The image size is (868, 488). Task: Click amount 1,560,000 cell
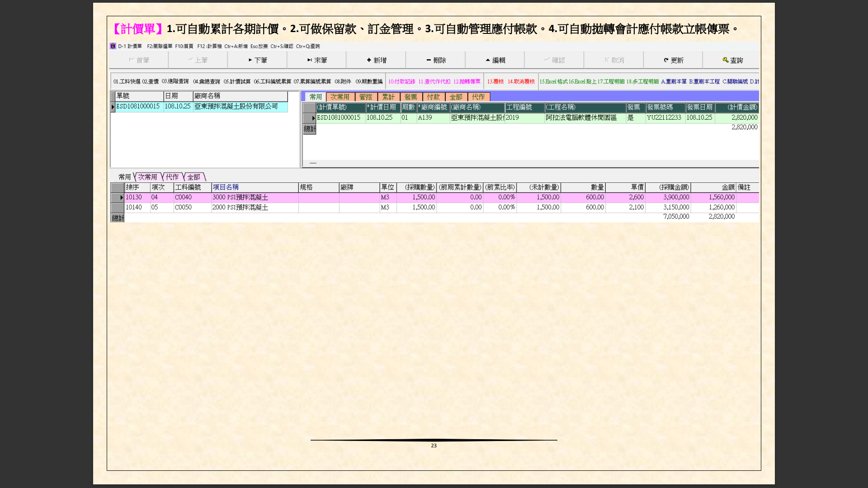pos(713,197)
